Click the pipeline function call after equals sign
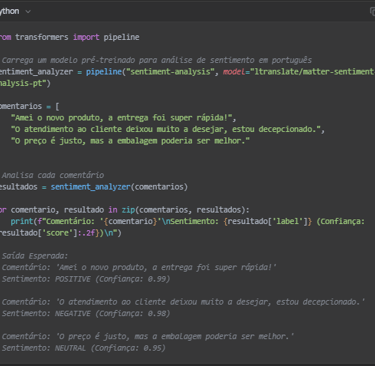Image resolution: width=375 pixels, height=366 pixels. pos(104,72)
